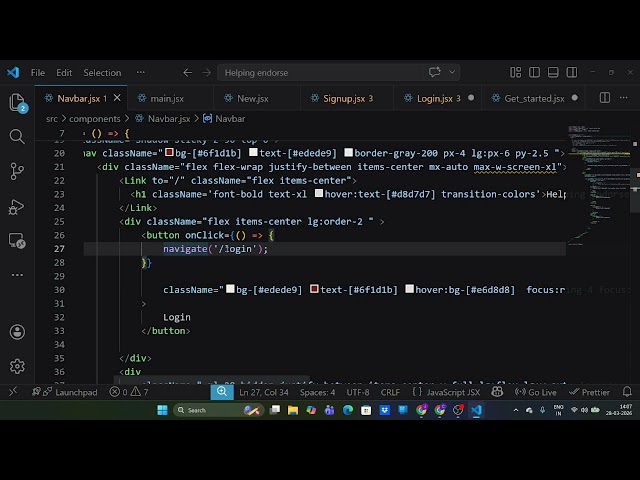This screenshot has width=640, height=480.
Task: Click Ln 27, Col 34 to go to line
Action: [x=264, y=392]
